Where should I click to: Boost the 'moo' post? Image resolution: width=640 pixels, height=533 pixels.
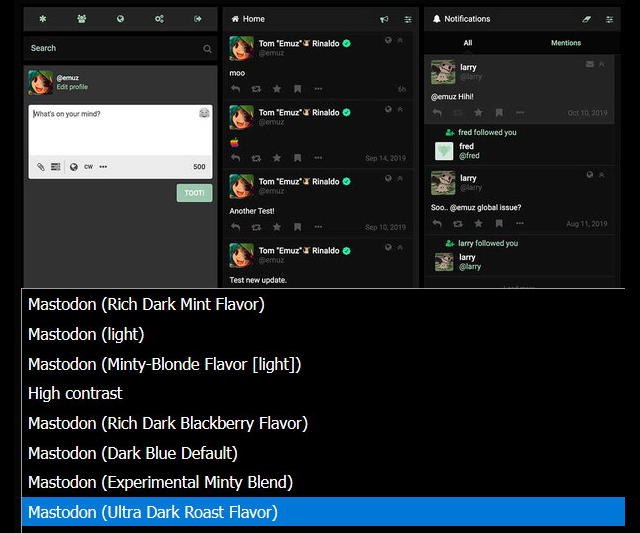click(x=256, y=89)
